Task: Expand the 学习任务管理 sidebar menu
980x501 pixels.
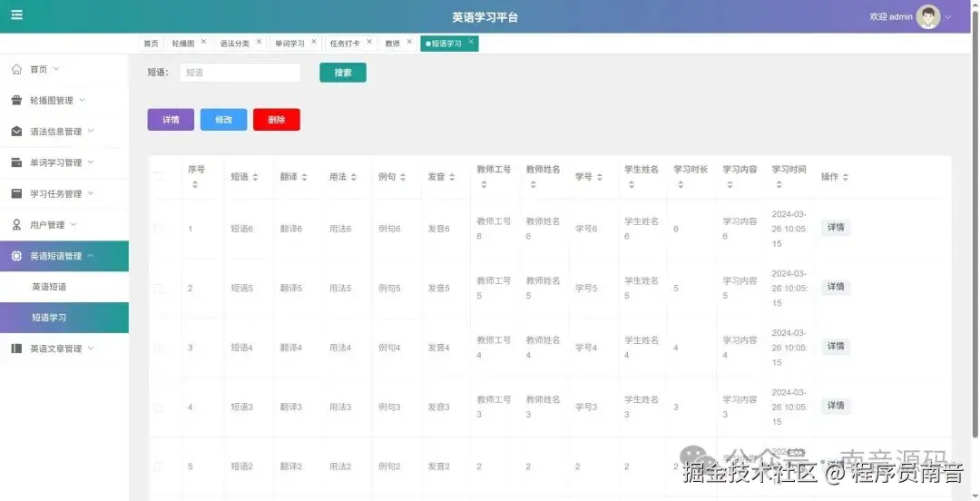Action: pyautogui.click(x=91, y=194)
